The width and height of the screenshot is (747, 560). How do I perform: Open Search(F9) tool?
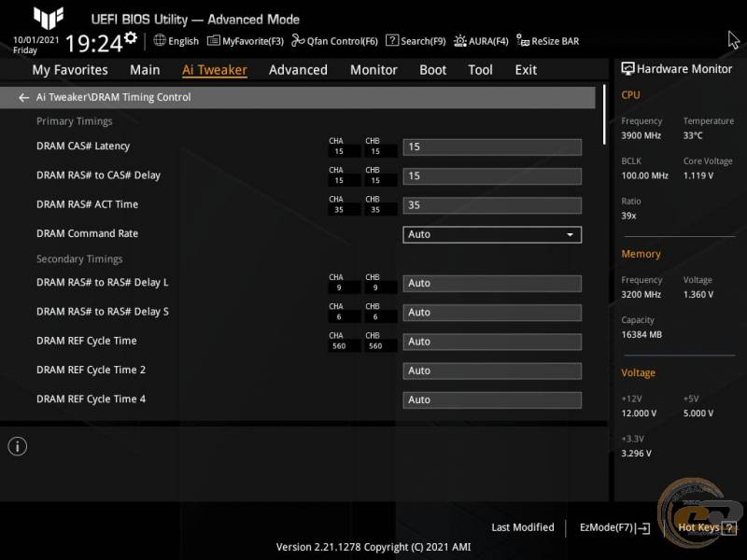tap(416, 41)
